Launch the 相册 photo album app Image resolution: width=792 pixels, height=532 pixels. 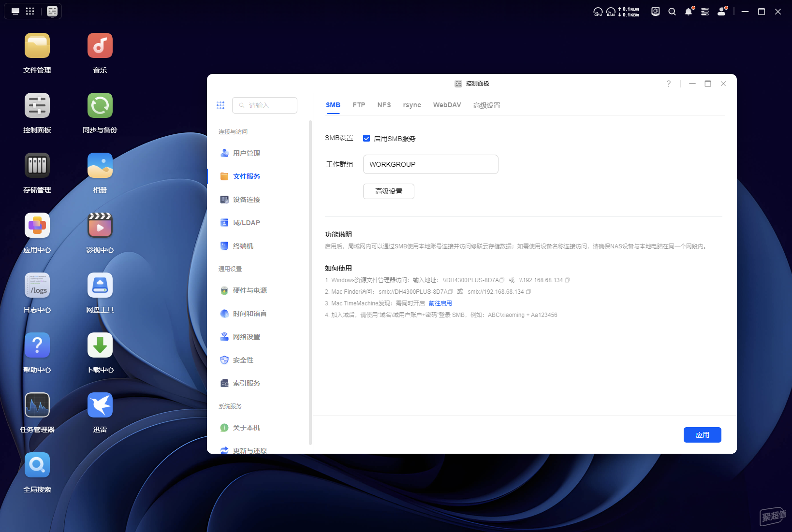100,165
